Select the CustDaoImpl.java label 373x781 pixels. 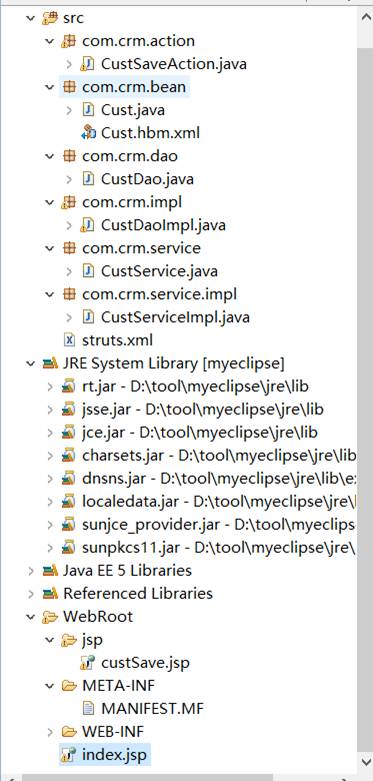tap(163, 225)
